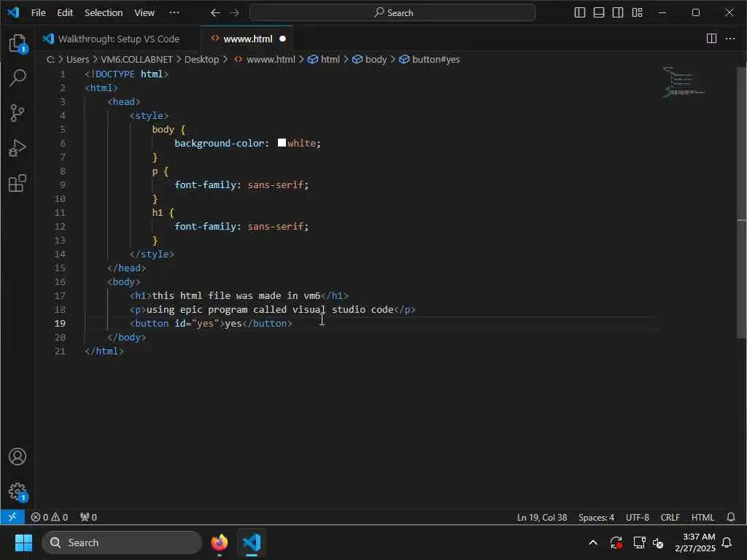Expand the button#yes breadcrumb symbol

coord(430,60)
